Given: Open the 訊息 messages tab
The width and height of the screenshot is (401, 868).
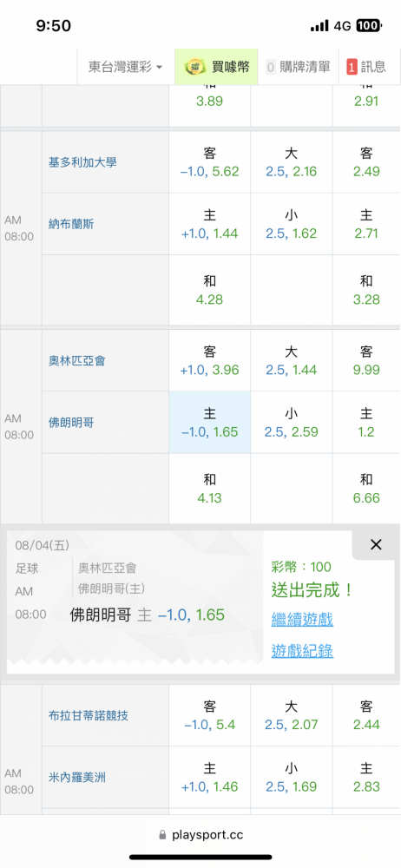Looking at the screenshot, I should [x=366, y=67].
